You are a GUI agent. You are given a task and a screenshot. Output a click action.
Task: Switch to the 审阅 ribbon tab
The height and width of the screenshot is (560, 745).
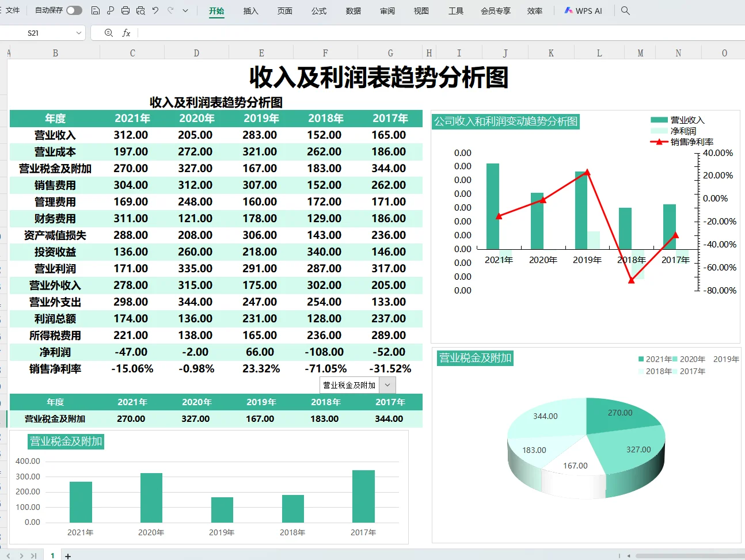pyautogui.click(x=387, y=11)
